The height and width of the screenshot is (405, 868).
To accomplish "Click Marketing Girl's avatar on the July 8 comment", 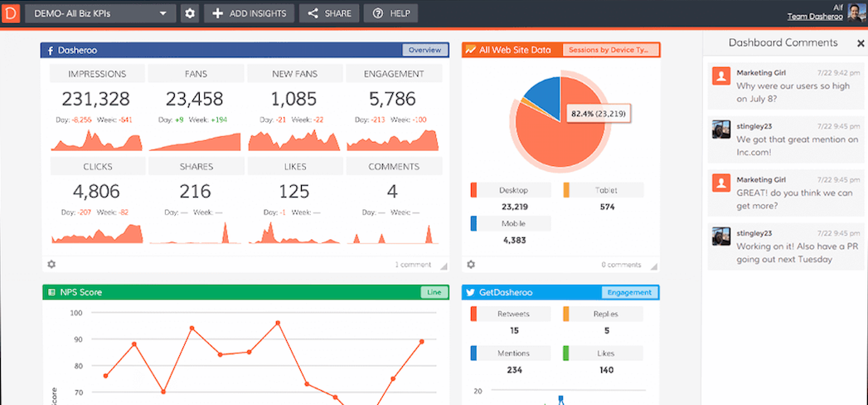I will [721, 76].
